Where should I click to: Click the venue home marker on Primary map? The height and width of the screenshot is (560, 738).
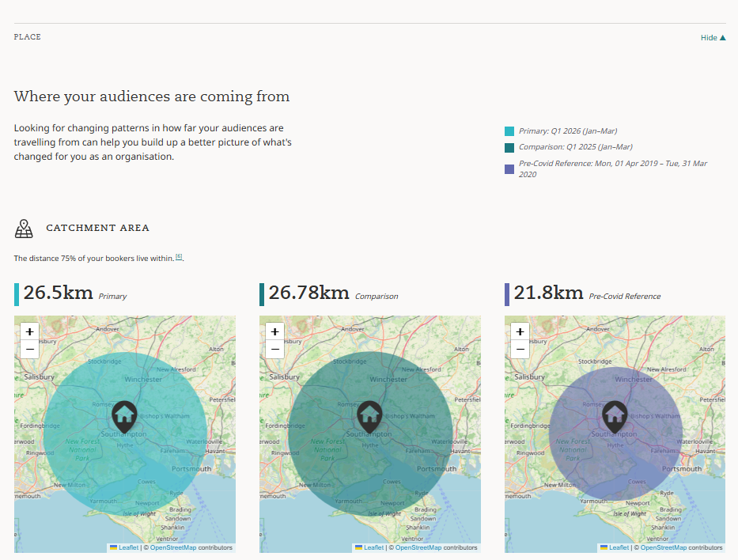tap(124, 417)
